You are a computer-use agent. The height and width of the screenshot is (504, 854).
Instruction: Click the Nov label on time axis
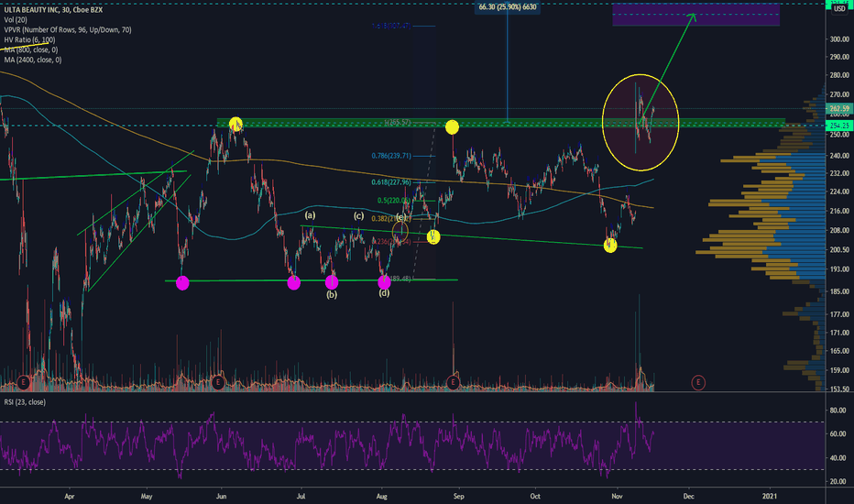click(x=617, y=497)
